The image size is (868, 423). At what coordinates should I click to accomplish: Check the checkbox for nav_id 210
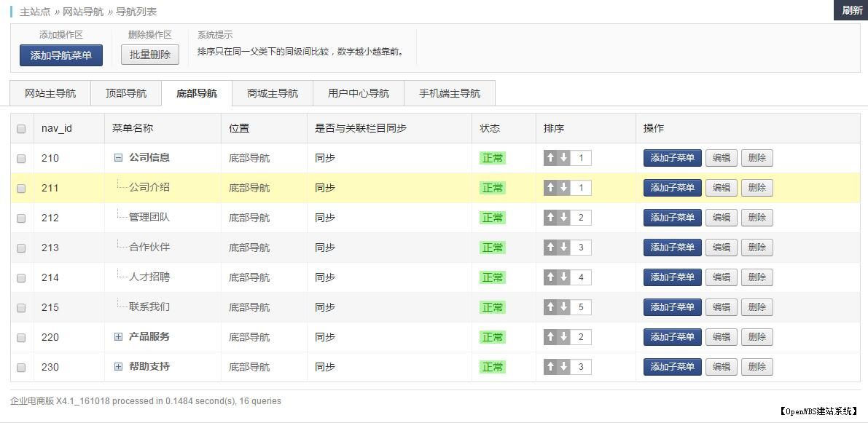click(21, 158)
